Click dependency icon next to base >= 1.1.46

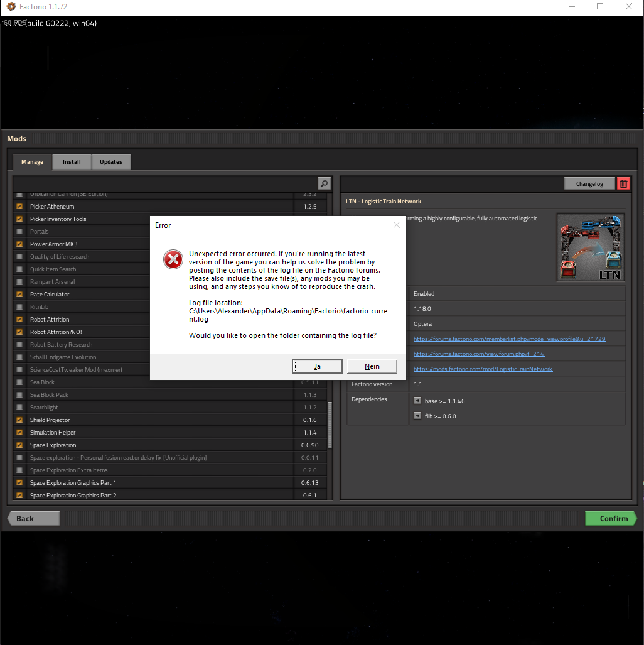[x=417, y=401]
